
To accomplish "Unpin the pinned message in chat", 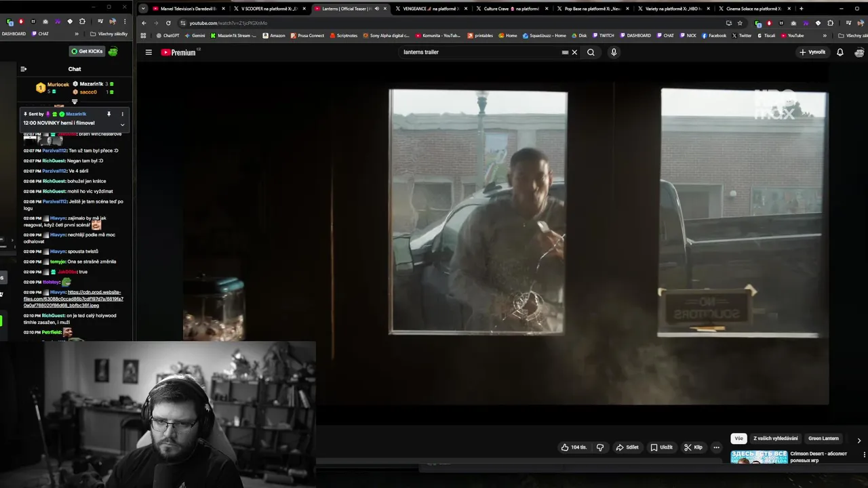I will tap(108, 114).
